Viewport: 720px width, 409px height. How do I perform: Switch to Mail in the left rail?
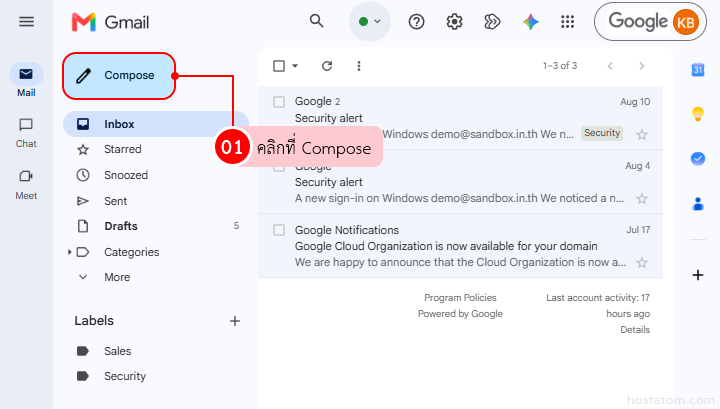coord(26,80)
